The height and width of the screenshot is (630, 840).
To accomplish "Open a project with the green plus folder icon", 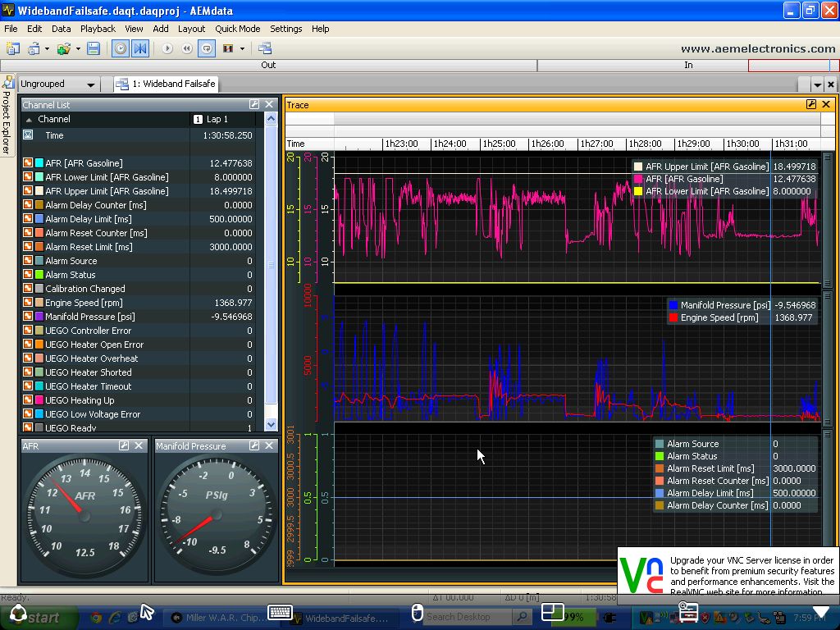I will (65, 49).
